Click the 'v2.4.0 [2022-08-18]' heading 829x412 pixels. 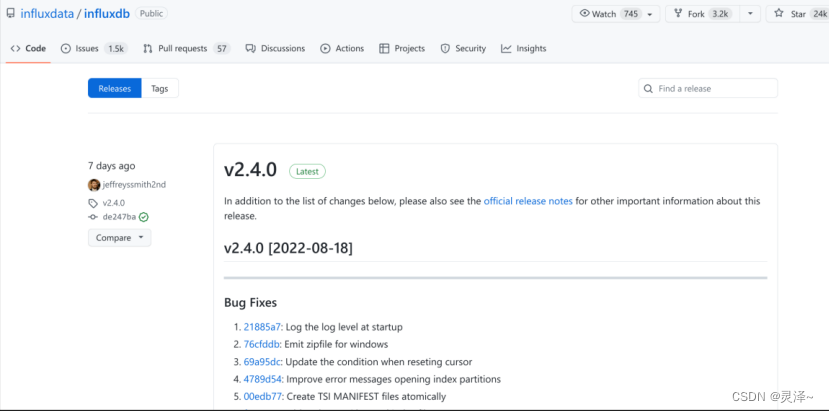pyautogui.click(x=288, y=248)
